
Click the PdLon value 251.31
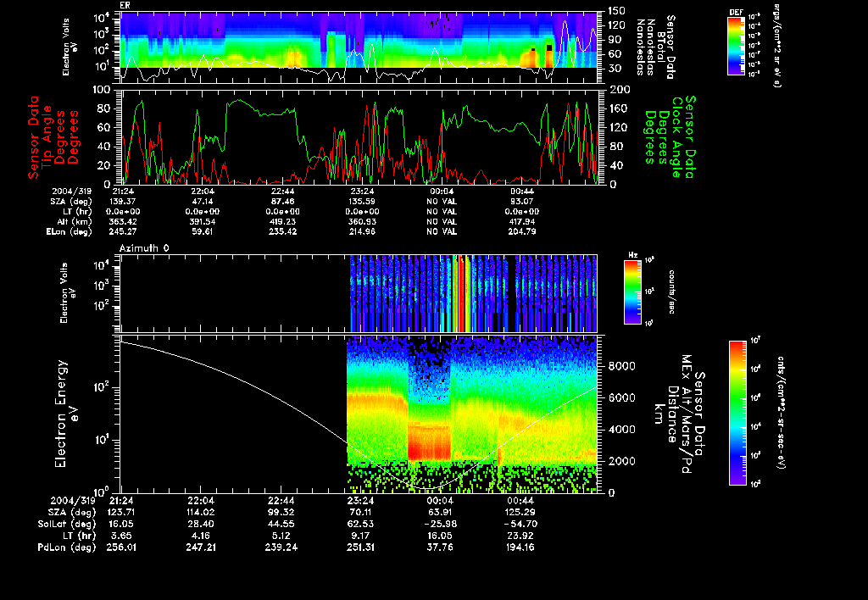(360, 547)
